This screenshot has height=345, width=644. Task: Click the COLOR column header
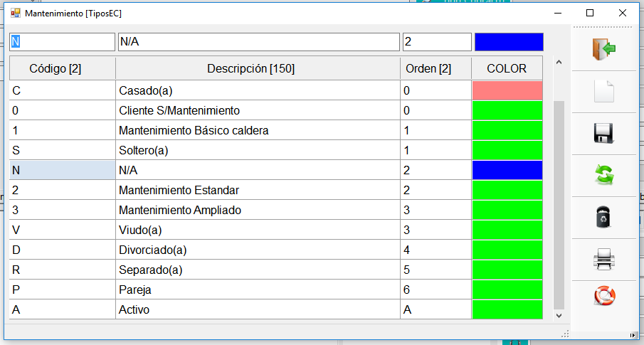[x=507, y=68]
